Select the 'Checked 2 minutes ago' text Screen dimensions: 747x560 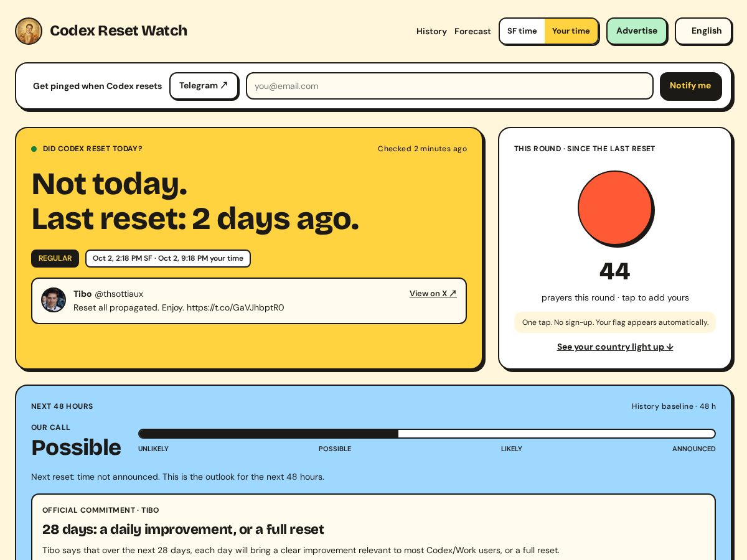[x=422, y=149]
